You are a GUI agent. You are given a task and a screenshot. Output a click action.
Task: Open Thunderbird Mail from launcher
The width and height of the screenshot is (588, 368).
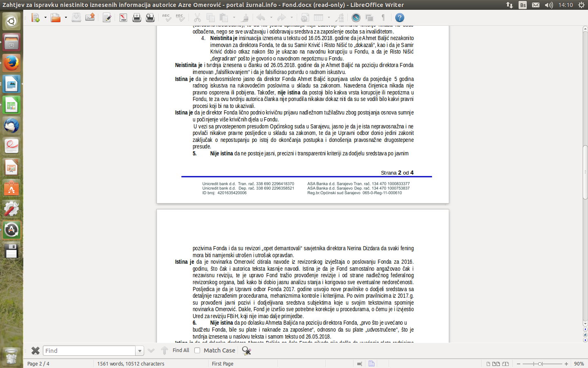tap(11, 126)
